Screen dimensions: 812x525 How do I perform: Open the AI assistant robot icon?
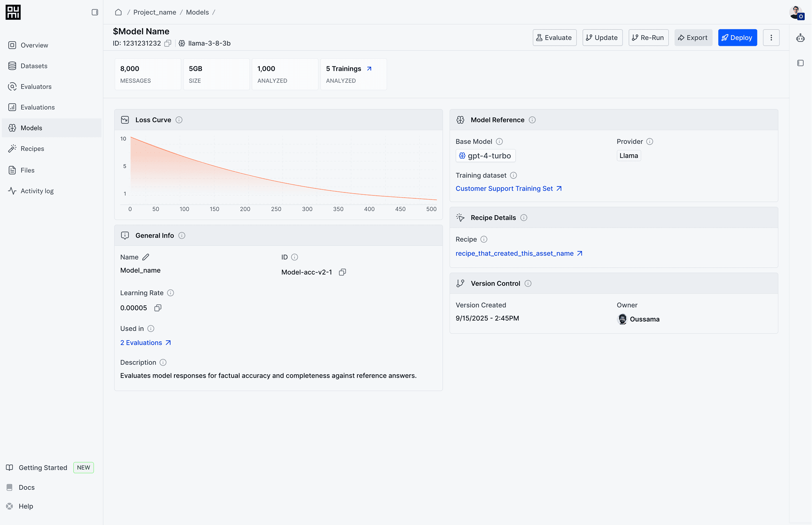click(x=800, y=37)
